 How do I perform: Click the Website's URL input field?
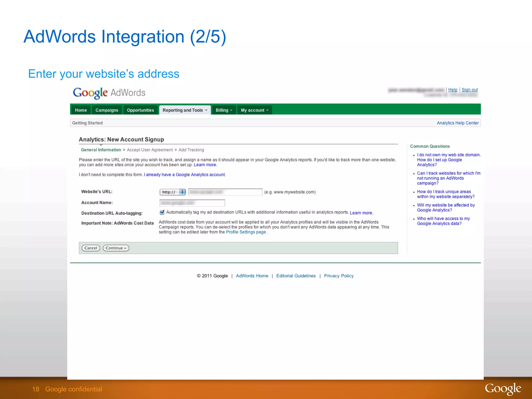225,192
